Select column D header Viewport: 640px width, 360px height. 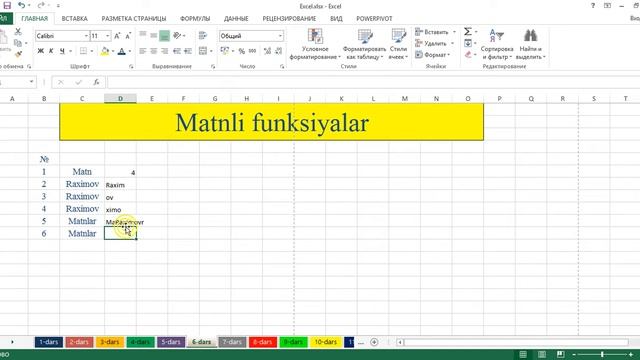point(120,98)
